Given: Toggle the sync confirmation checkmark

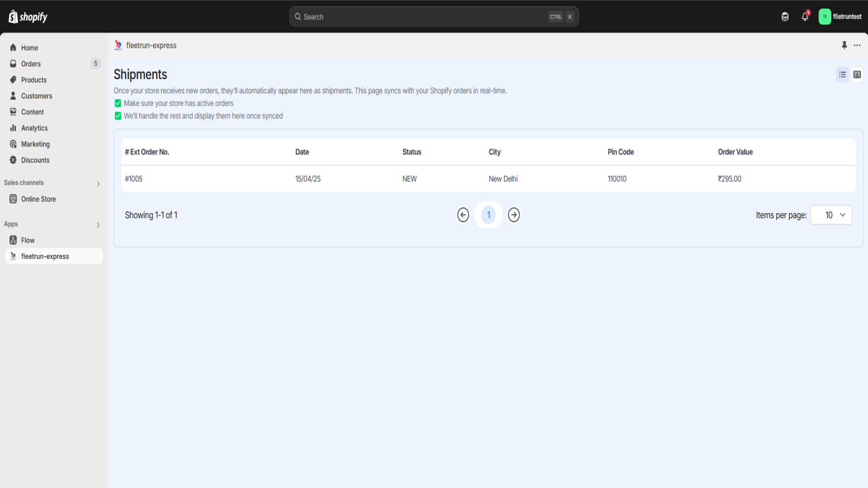Looking at the screenshot, I should point(118,115).
